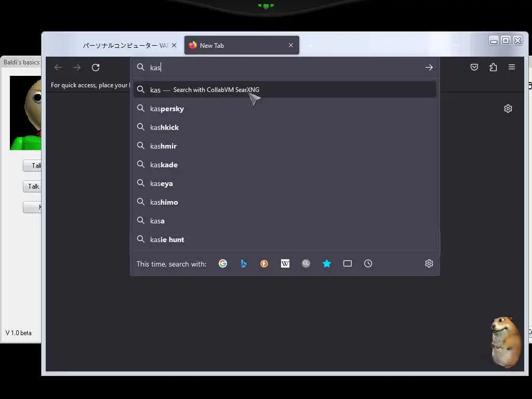The width and height of the screenshot is (532, 399).
Task: Select the kashimo suggestion
Action: tap(285, 202)
